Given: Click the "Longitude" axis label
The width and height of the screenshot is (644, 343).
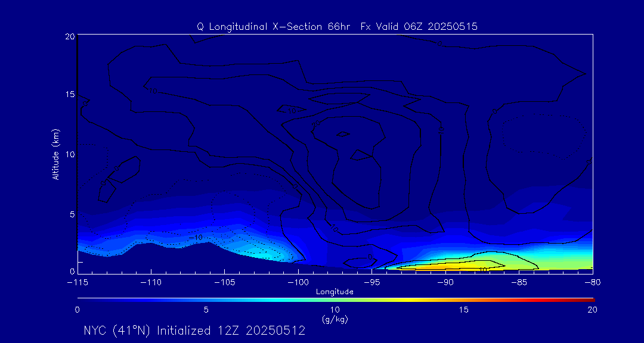Looking at the screenshot, I should [x=335, y=292].
